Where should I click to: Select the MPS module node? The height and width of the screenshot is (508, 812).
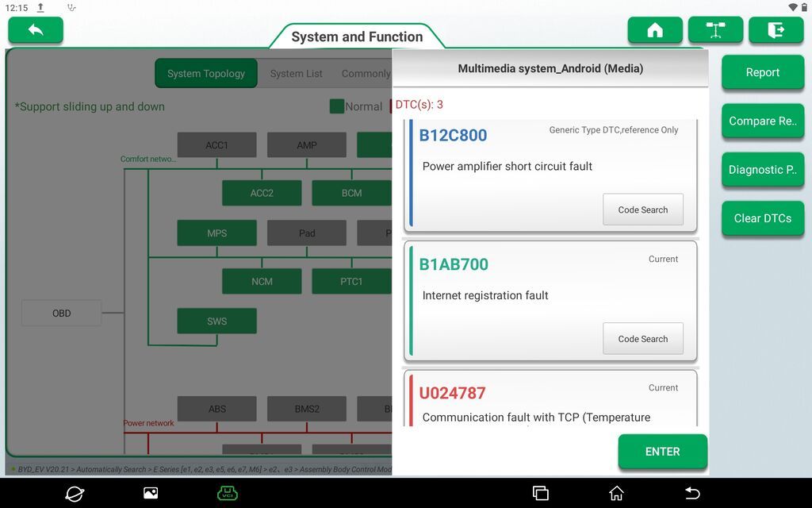click(216, 233)
